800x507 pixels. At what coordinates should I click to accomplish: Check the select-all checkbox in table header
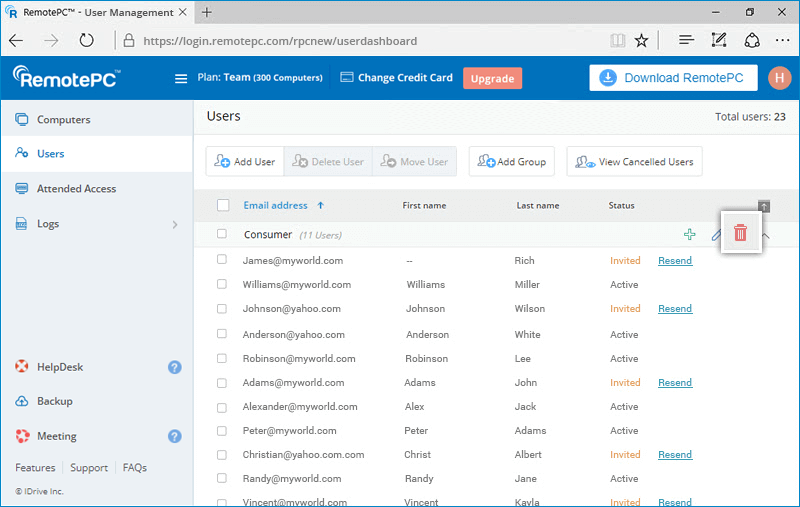[x=223, y=205]
